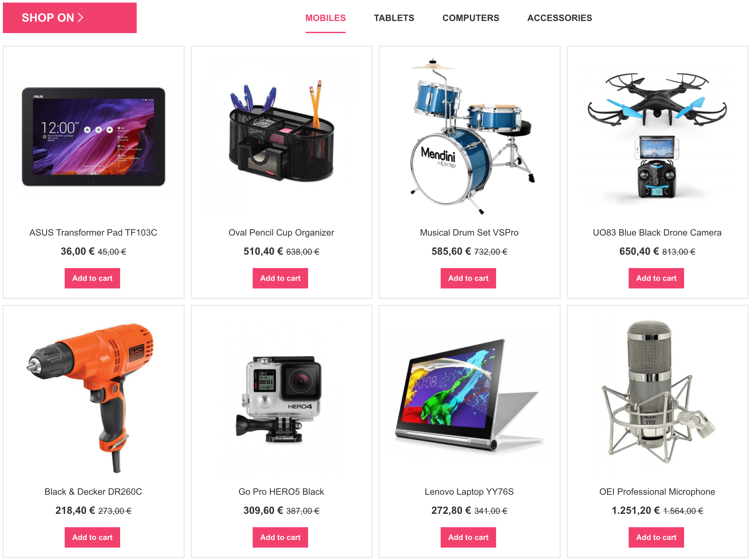The height and width of the screenshot is (560, 751).
Task: Add Musical Drum Set VSPro to cart
Action: [x=469, y=278]
